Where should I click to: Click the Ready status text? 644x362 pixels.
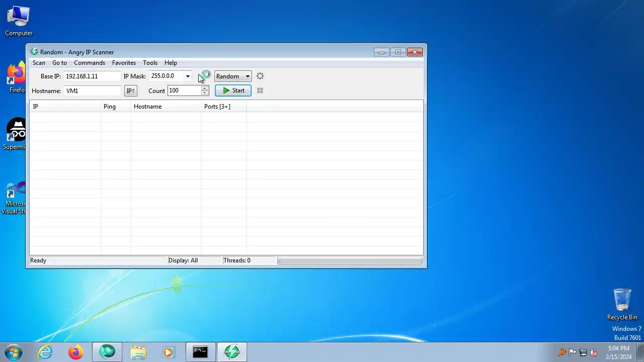tap(38, 260)
